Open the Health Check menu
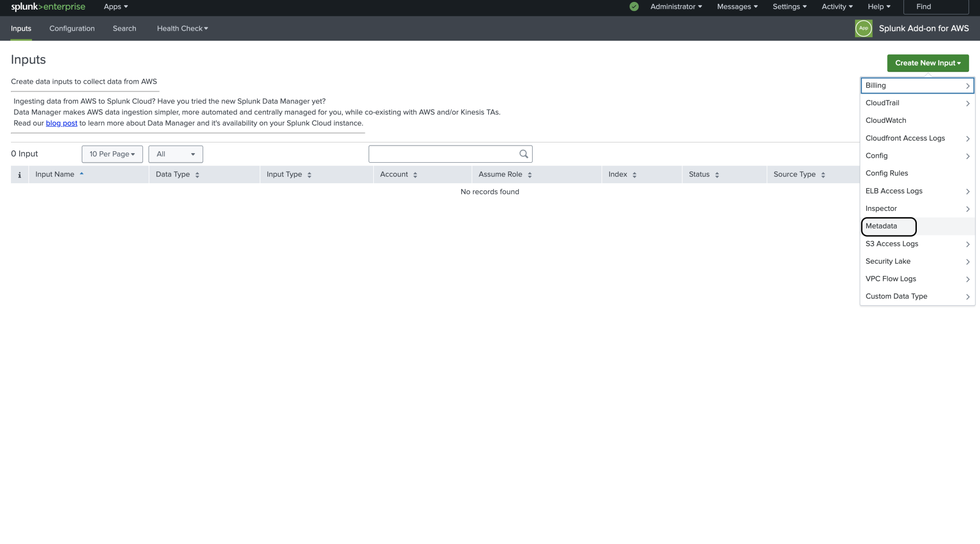Viewport: 980px width, 544px height. pyautogui.click(x=182, y=28)
